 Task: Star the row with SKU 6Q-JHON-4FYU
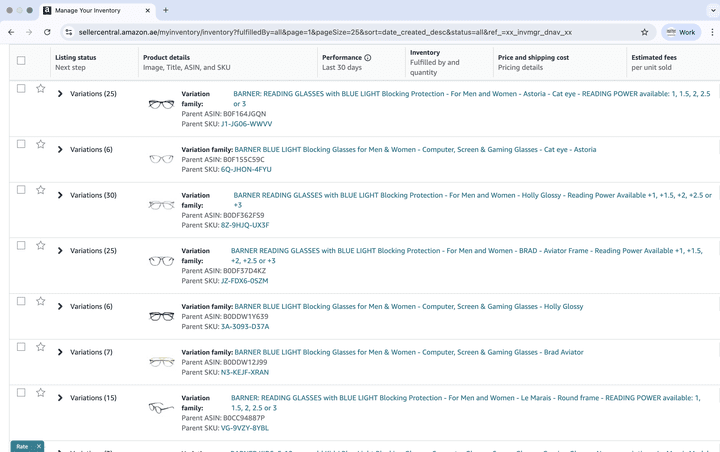(x=41, y=144)
